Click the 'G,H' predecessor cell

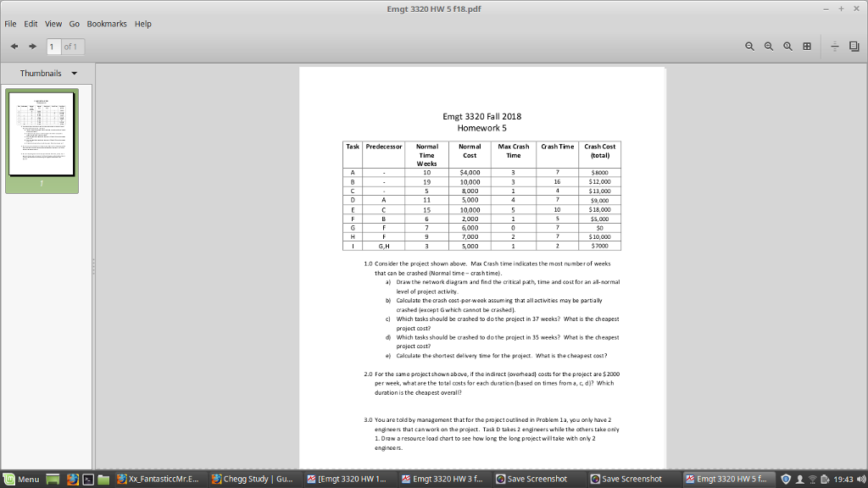(384, 247)
